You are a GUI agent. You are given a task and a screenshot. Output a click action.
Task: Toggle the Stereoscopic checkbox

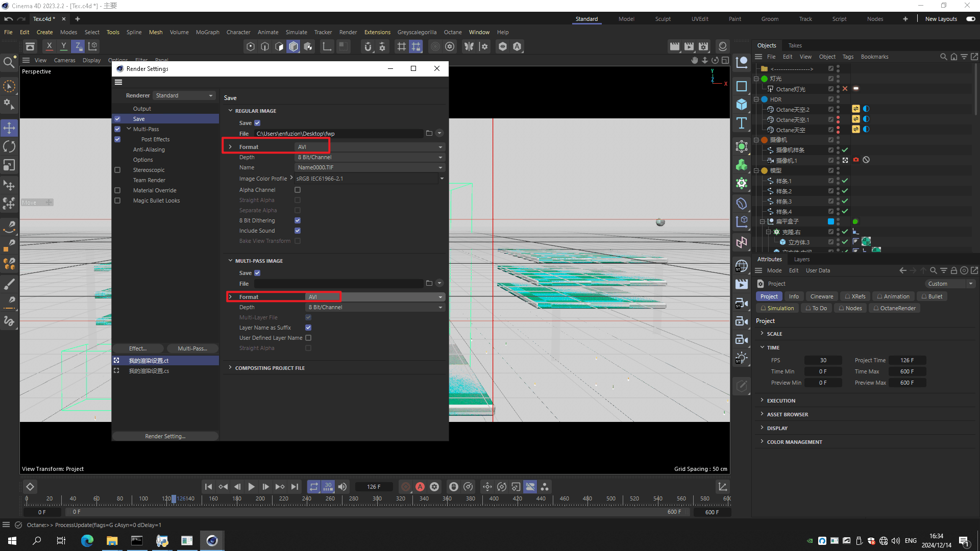(117, 170)
